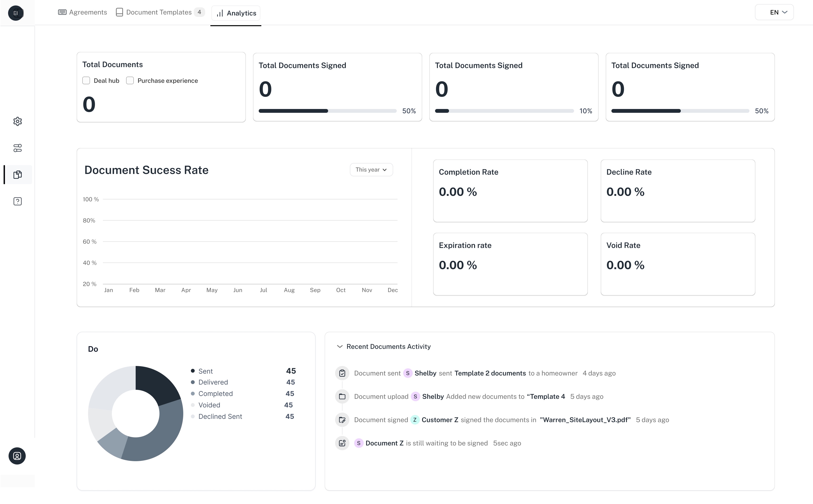The height and width of the screenshot is (504, 813).
Task: Switch to the Document Templates tab
Action: 160,12
